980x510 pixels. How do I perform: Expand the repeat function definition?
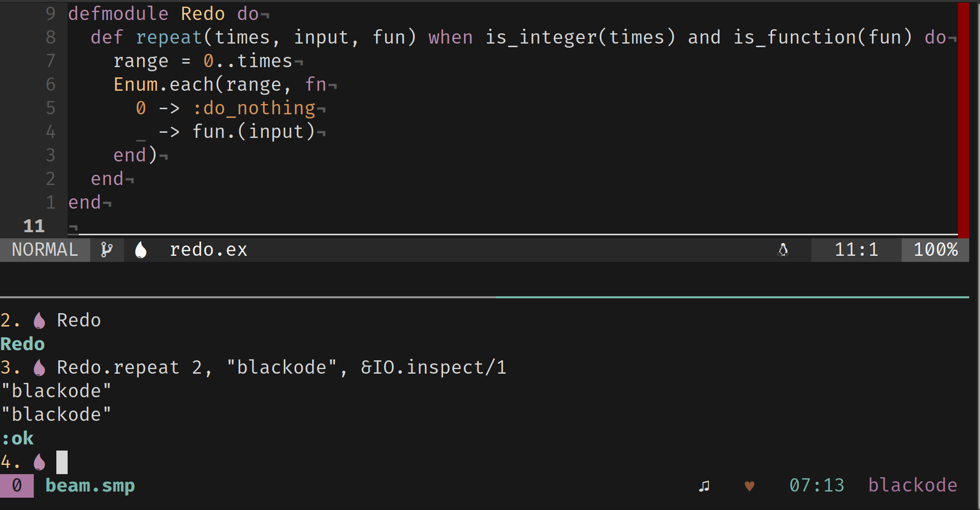[169, 37]
